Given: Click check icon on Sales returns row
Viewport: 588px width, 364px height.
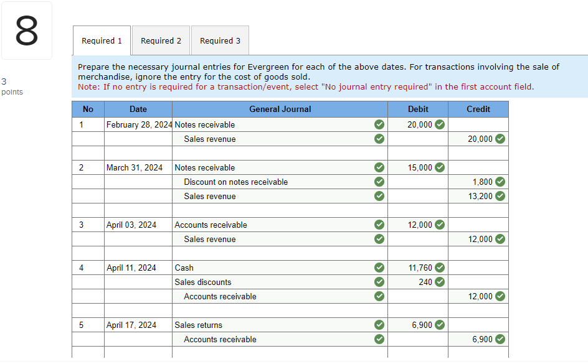Looking at the screenshot, I should pyautogui.click(x=379, y=325).
